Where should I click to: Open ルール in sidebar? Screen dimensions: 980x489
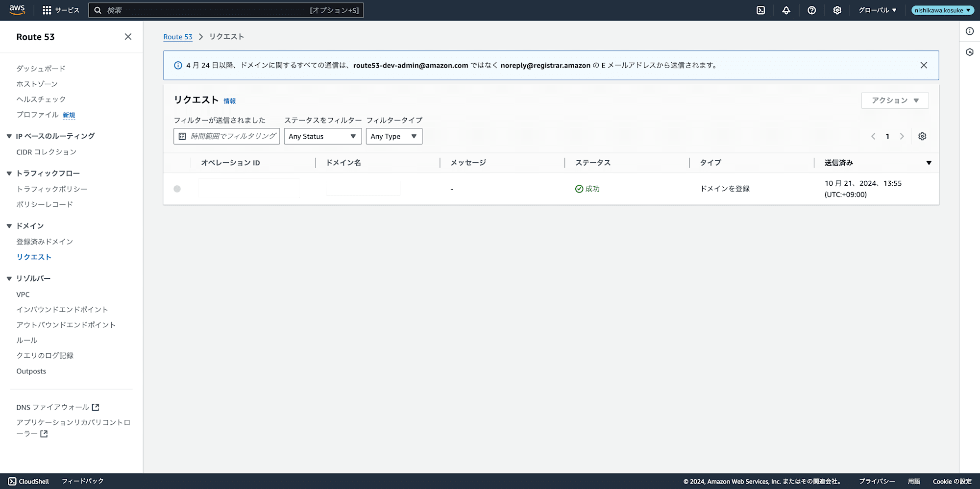click(x=27, y=340)
